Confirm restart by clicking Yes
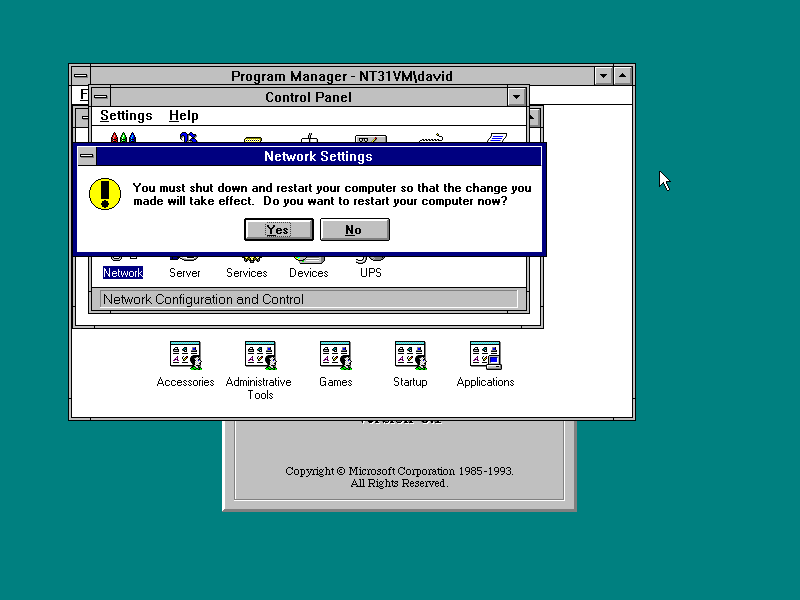Screen dimensions: 800x600 coord(279,230)
